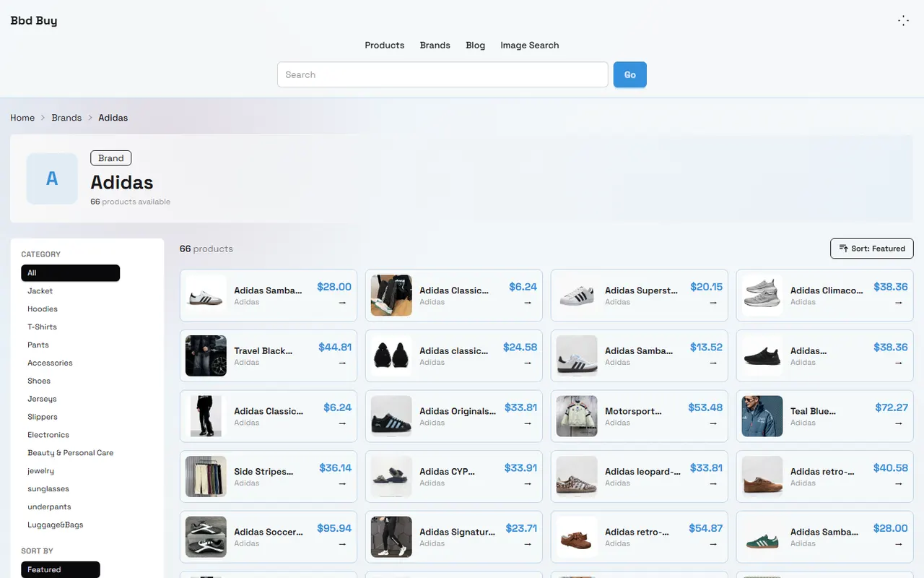Click arrow on Adidas leopard-... $33.81 card
This screenshot has width=924, height=578.
click(x=713, y=484)
